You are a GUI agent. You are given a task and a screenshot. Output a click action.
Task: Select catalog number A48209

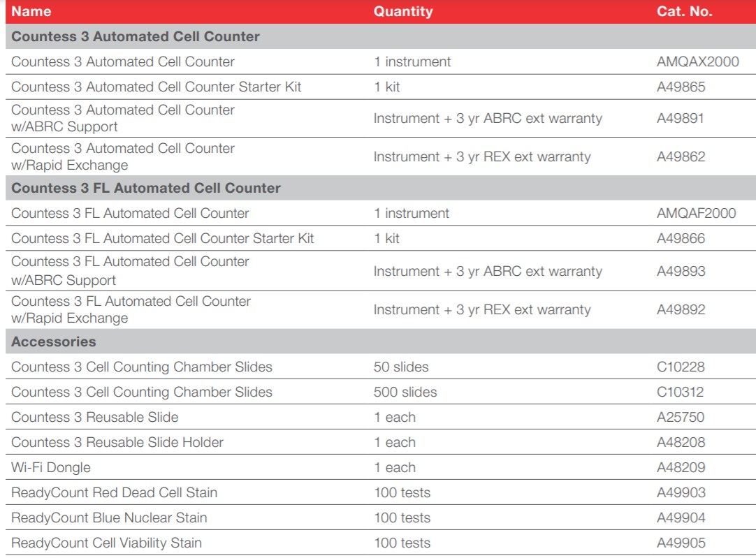681,467
